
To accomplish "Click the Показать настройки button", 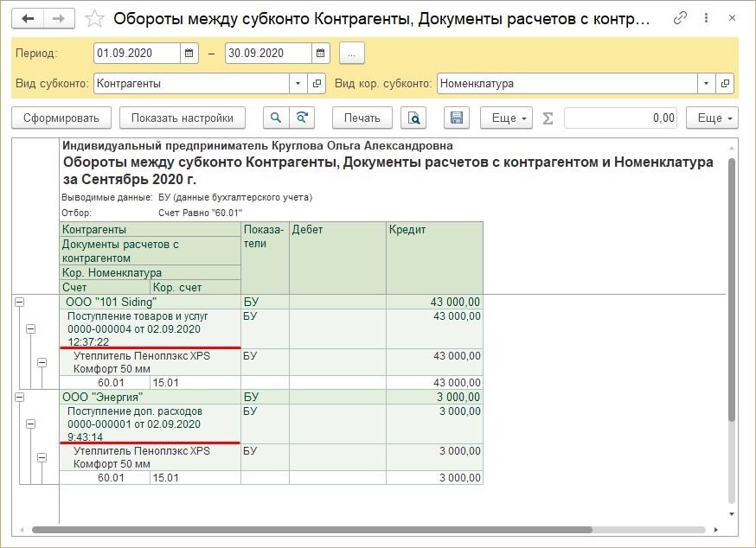I will pyautogui.click(x=183, y=118).
